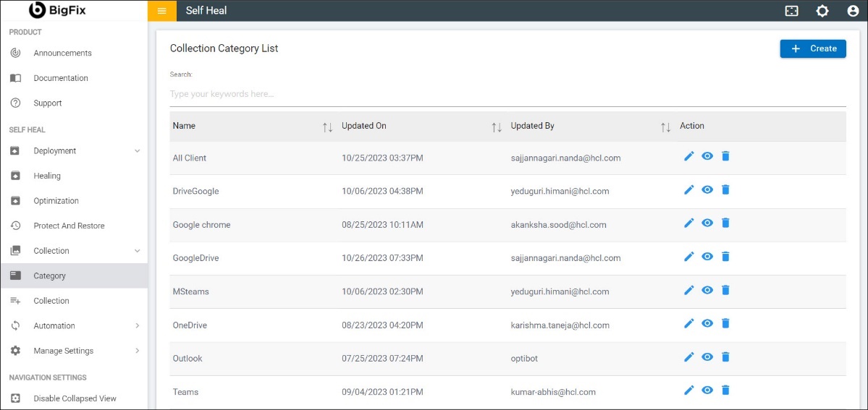Toggle fullscreen view icon in header
This screenshot has width=868, height=410.
coord(792,11)
